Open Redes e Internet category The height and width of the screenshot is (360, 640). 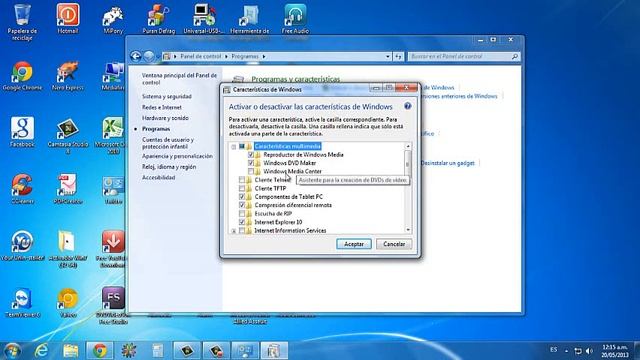pyautogui.click(x=162, y=107)
